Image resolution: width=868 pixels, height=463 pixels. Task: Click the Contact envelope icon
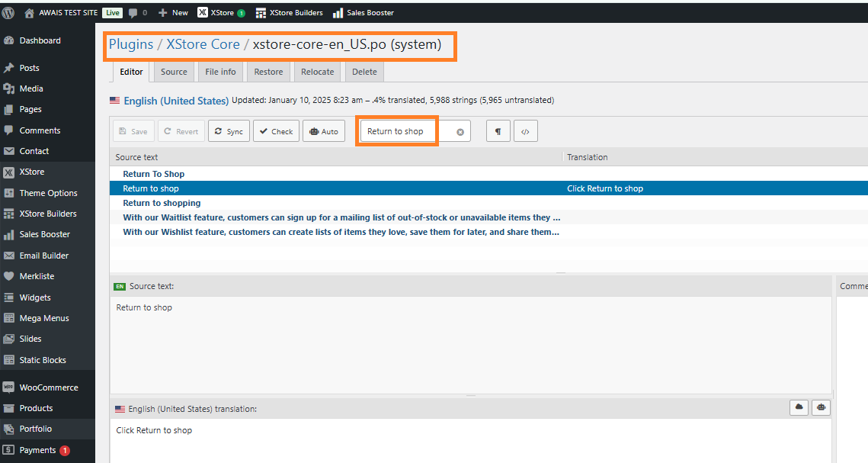[9, 150]
